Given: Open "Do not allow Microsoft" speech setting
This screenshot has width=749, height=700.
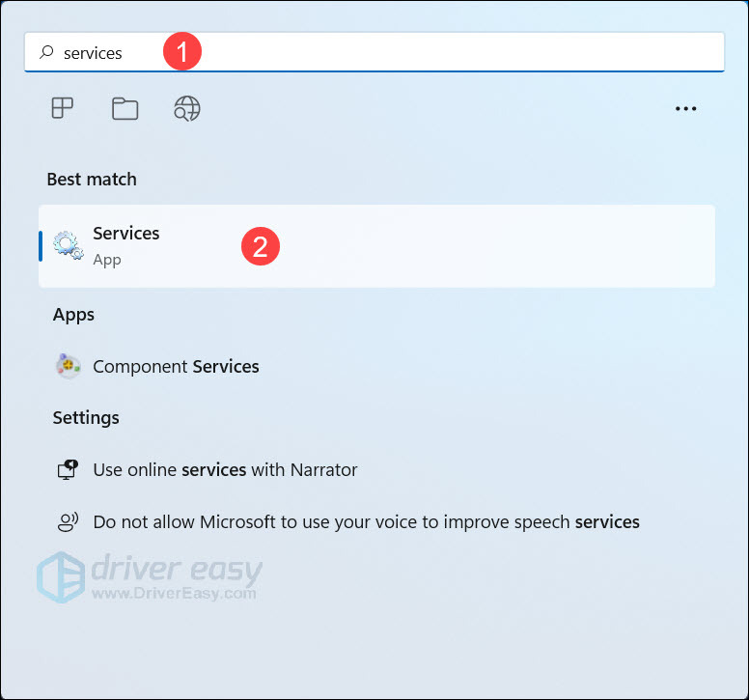Looking at the screenshot, I should (x=366, y=522).
